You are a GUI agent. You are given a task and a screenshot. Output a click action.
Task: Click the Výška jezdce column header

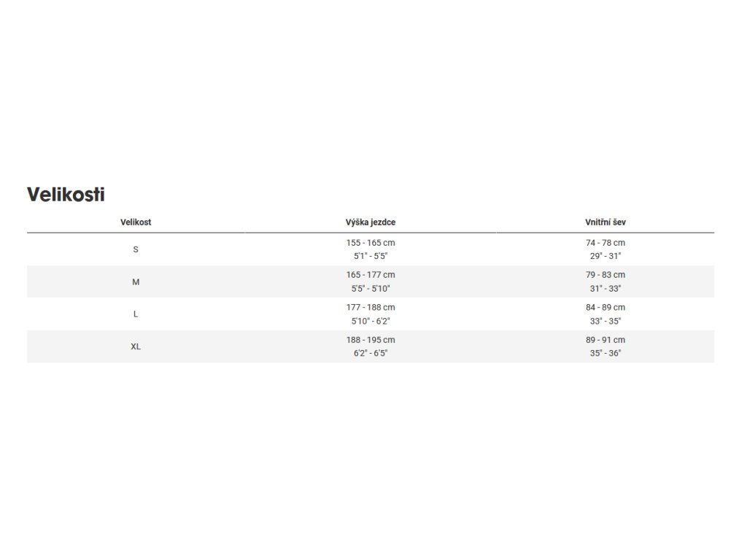tap(371, 222)
